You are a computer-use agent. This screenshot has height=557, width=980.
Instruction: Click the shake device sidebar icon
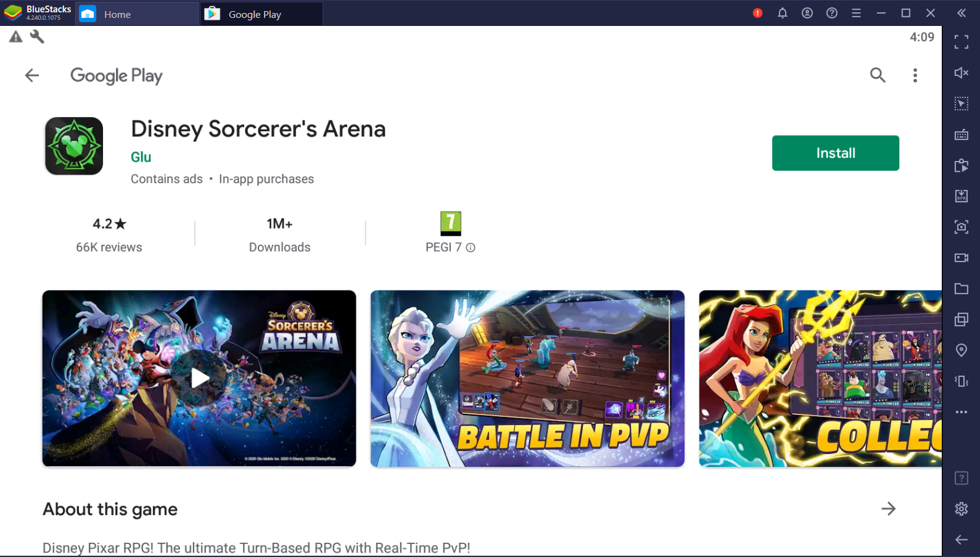pos(961,381)
